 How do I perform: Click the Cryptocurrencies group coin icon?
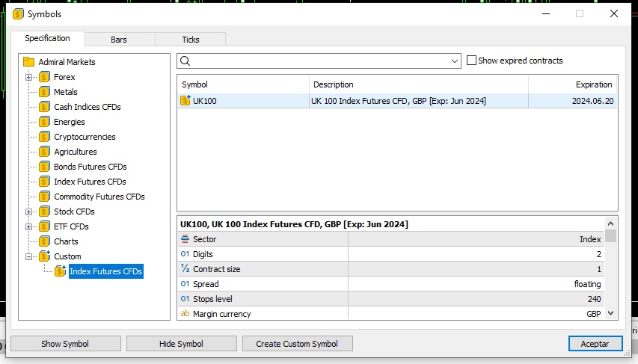pos(44,137)
